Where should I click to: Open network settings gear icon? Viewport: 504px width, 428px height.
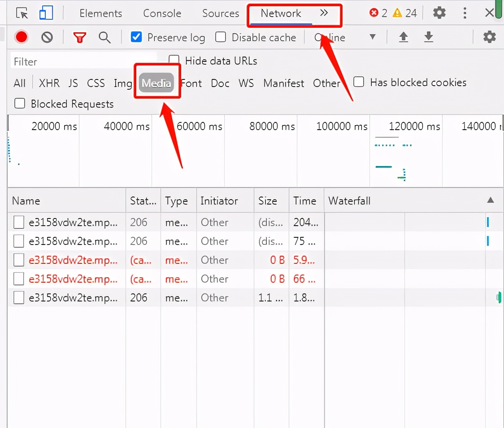489,37
